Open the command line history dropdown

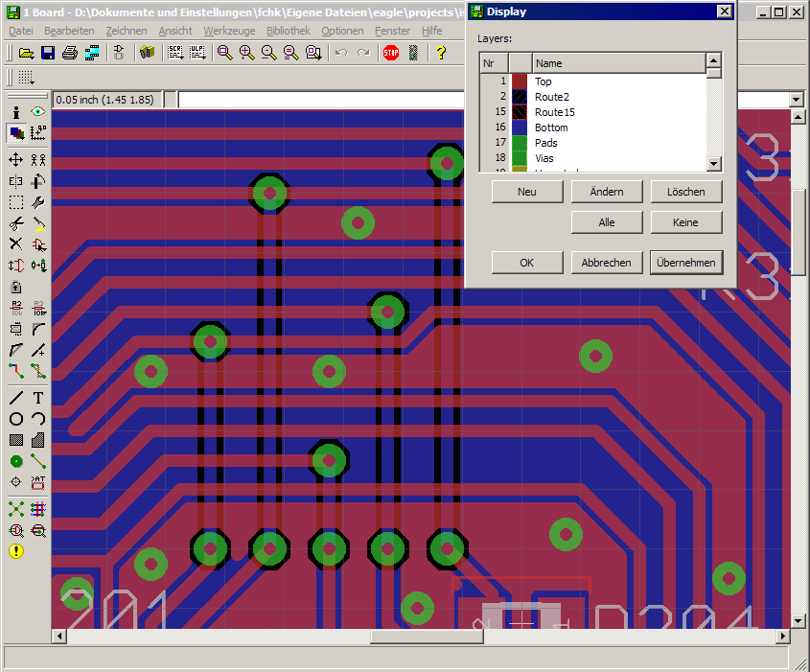tap(796, 100)
